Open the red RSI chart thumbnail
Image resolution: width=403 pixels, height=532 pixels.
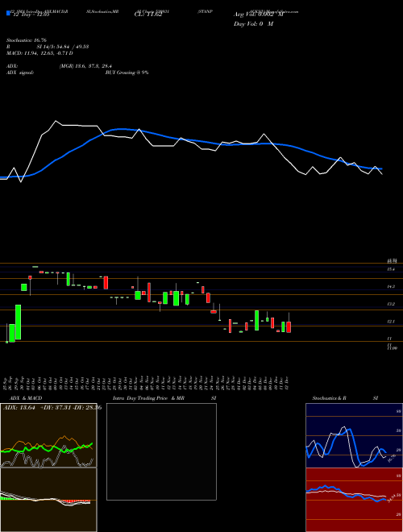tap(354, 500)
